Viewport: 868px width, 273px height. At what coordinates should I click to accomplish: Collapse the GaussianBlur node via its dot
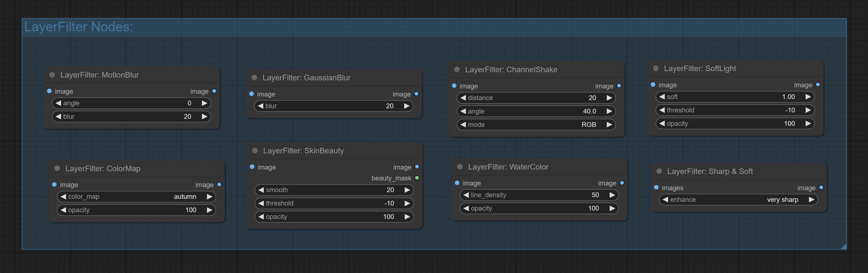(x=254, y=78)
